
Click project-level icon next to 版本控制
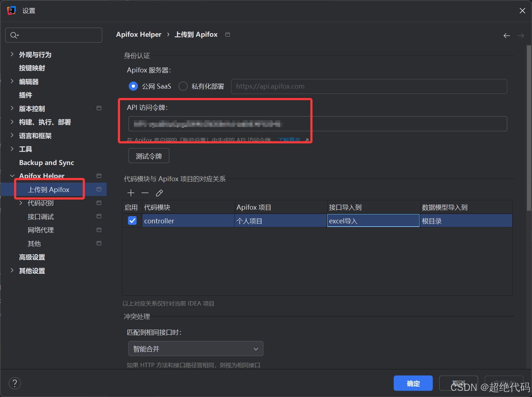(x=99, y=108)
